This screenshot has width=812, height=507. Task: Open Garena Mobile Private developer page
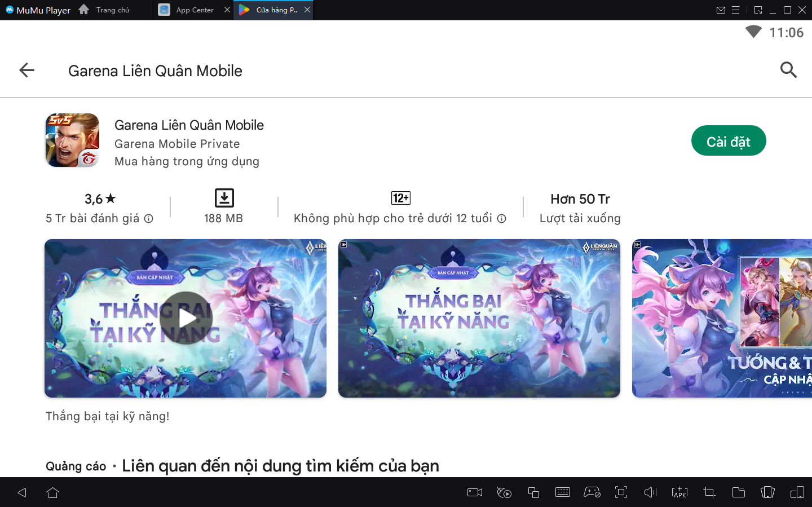point(177,144)
